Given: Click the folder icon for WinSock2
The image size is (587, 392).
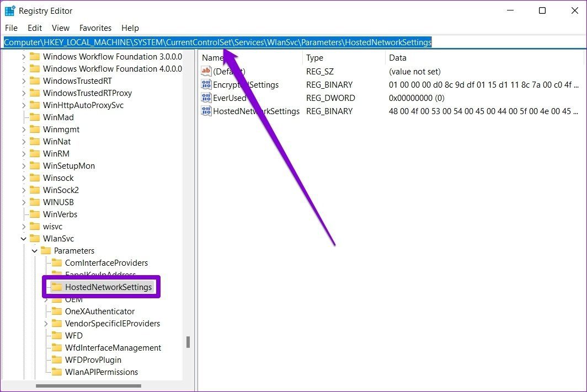Looking at the screenshot, I should tap(35, 190).
